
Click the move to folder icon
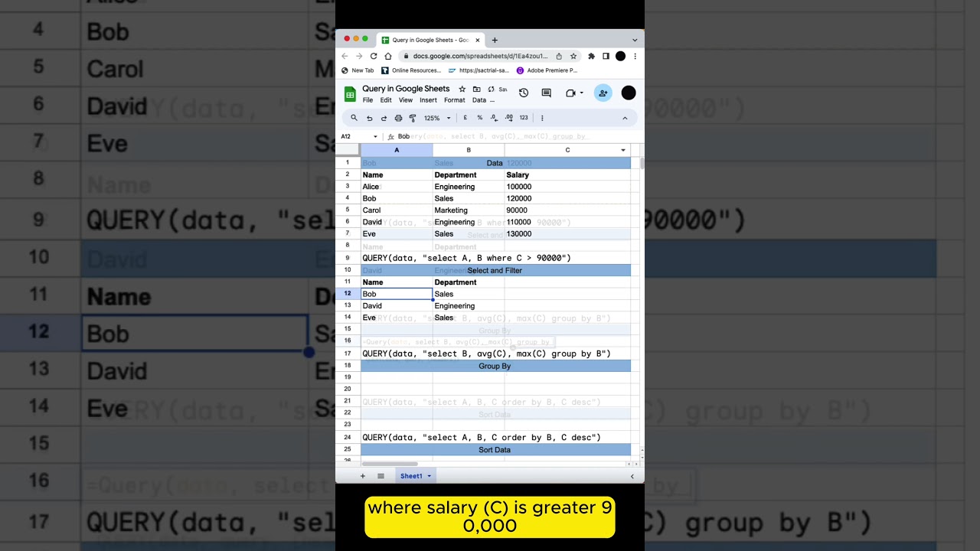476,89
